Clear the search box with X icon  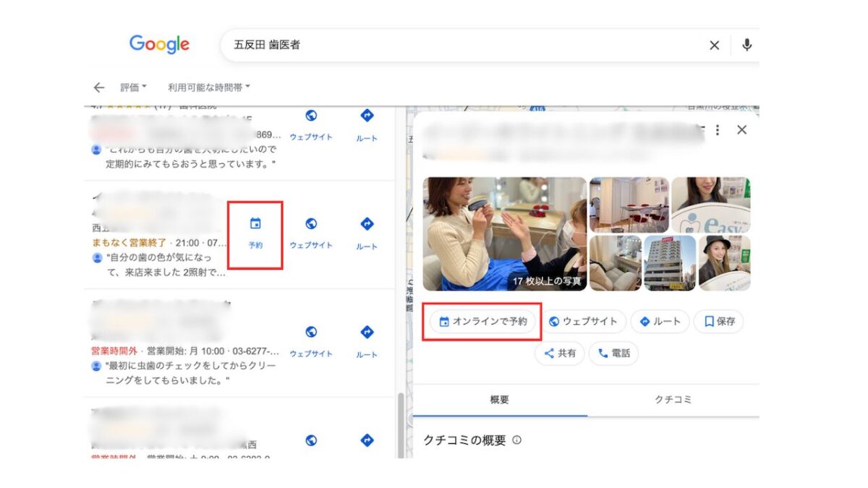tap(714, 46)
